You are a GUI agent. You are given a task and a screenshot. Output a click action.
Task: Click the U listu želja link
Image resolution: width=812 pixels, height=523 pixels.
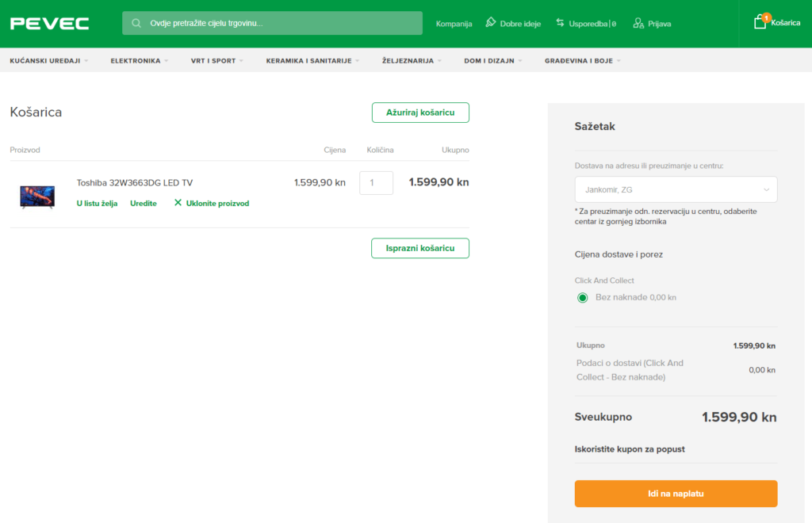(x=97, y=204)
